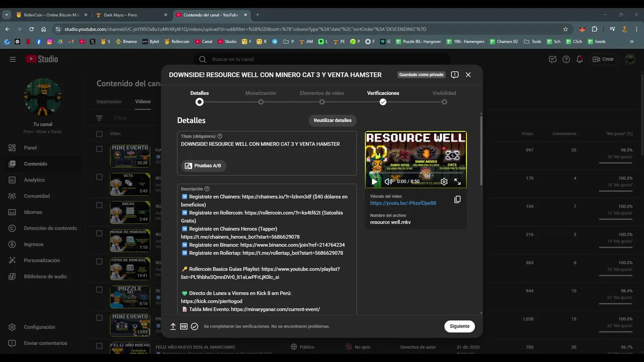644x362 pixels.
Task: Go to the Monetización step
Action: point(261,98)
